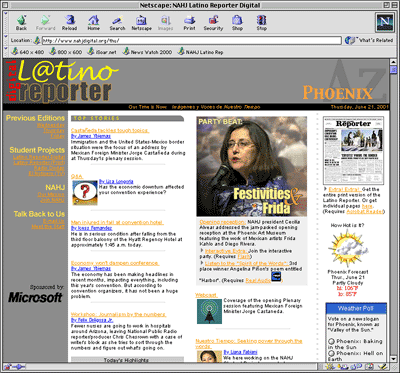
Task: Click arrow bullet beside Interactive Extra
Action: click(x=202, y=250)
